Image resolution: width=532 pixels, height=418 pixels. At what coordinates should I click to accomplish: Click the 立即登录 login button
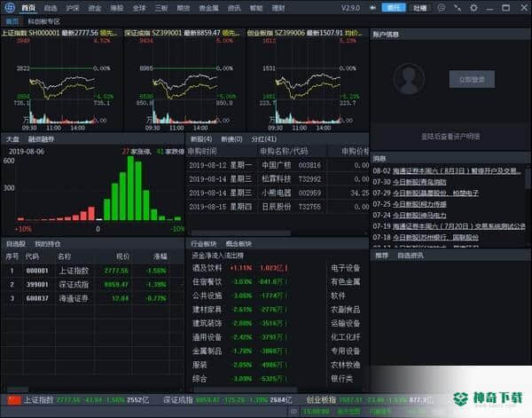[x=472, y=80]
